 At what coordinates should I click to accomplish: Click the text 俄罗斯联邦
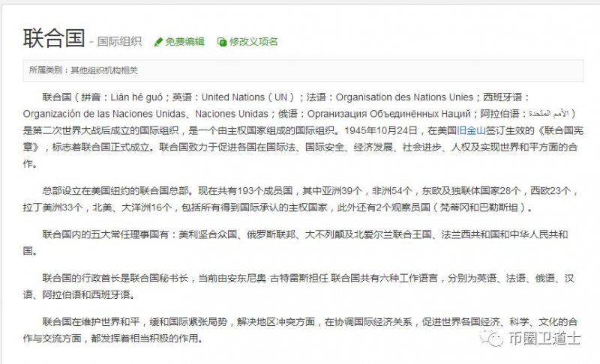click(x=271, y=234)
